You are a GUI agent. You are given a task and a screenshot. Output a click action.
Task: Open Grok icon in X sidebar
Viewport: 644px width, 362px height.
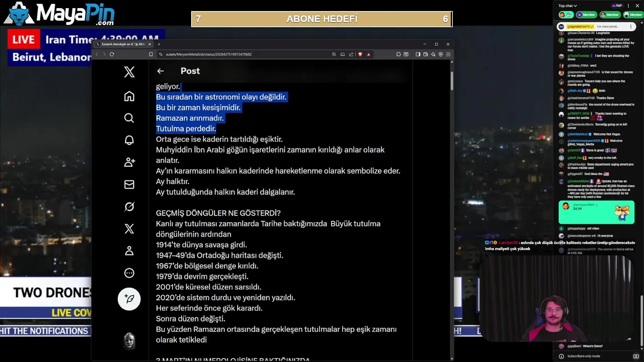pyautogui.click(x=129, y=207)
